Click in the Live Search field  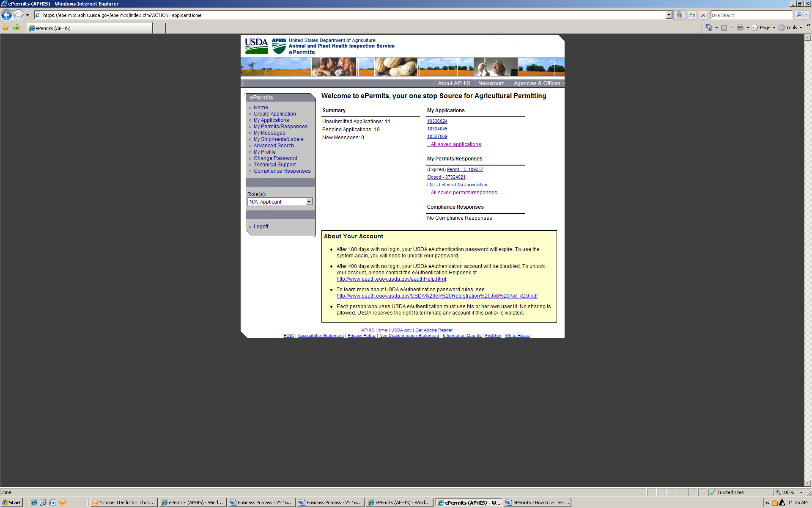coord(751,15)
